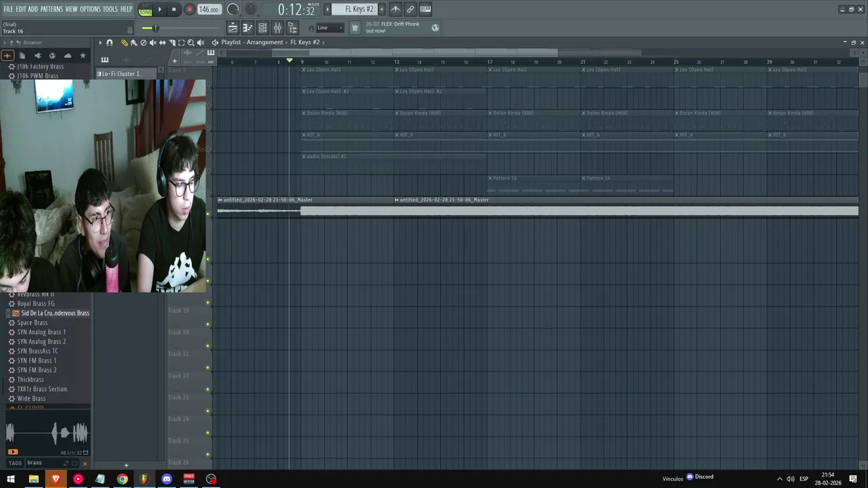Select the playlist Paint brush tool
Screen dimensions: 868x488
tap(134, 43)
